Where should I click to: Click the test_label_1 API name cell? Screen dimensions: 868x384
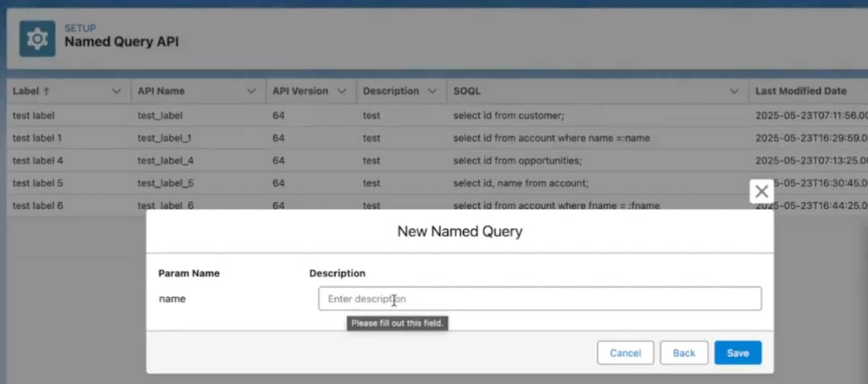[x=164, y=138]
